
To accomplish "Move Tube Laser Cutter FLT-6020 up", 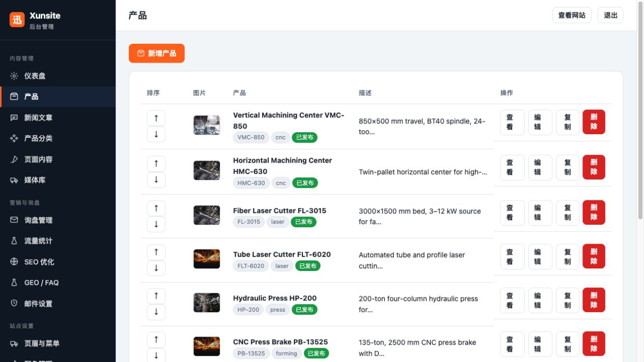I will coord(156,252).
